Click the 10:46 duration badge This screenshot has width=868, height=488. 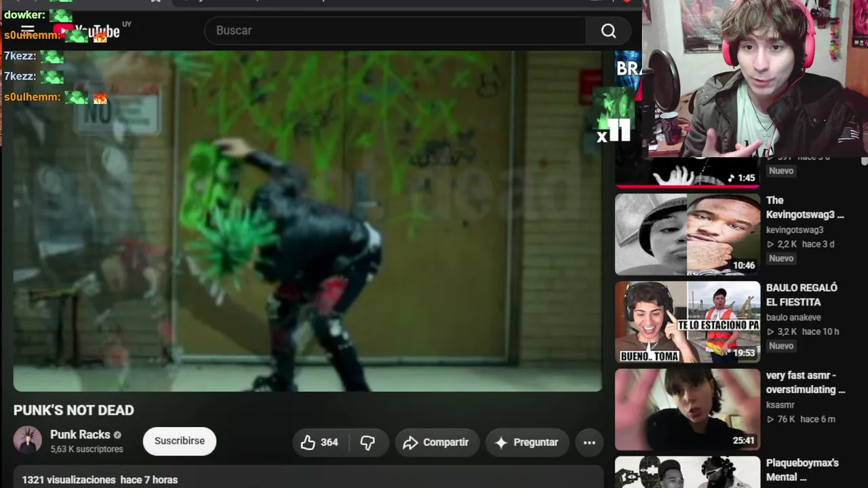(744, 266)
